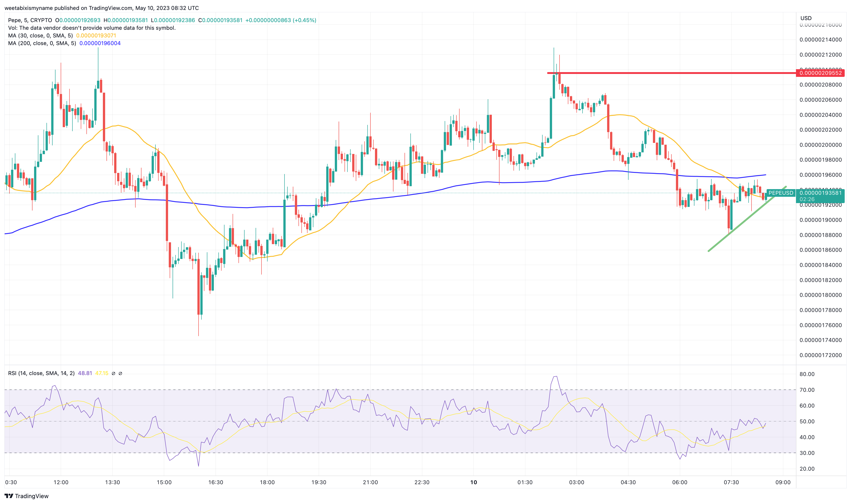Click the 70.00 RSI axis label
Screen dimensions: 851x504
point(807,390)
